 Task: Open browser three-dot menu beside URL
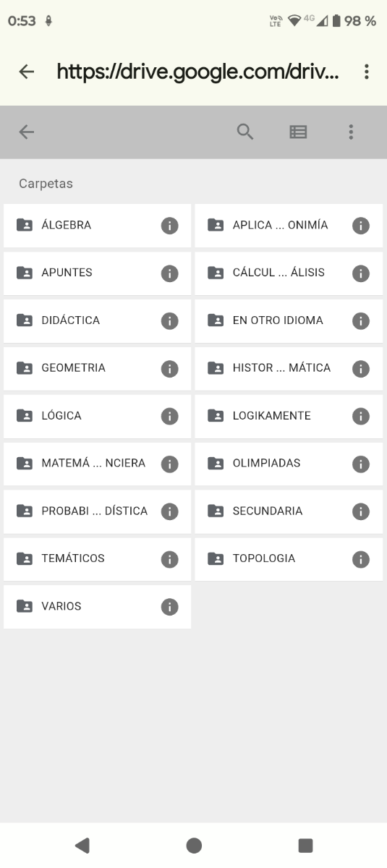tap(367, 72)
